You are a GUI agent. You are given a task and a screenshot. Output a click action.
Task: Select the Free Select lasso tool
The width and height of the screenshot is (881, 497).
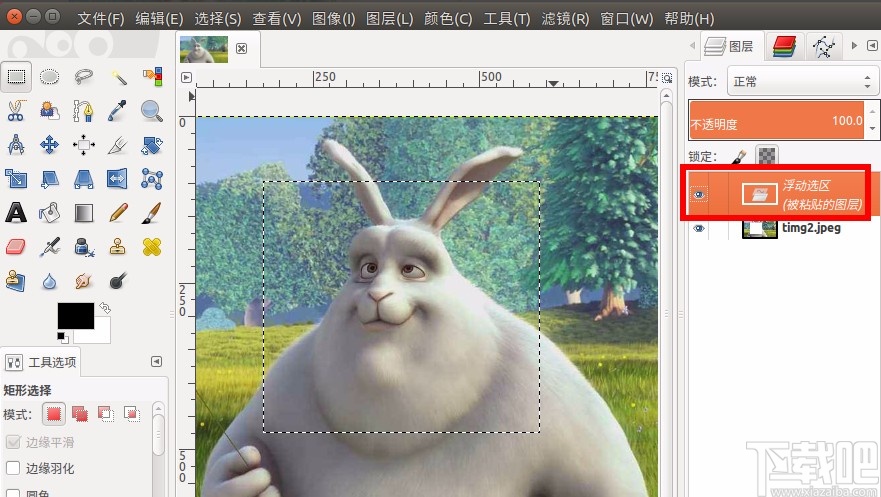pyautogui.click(x=84, y=76)
